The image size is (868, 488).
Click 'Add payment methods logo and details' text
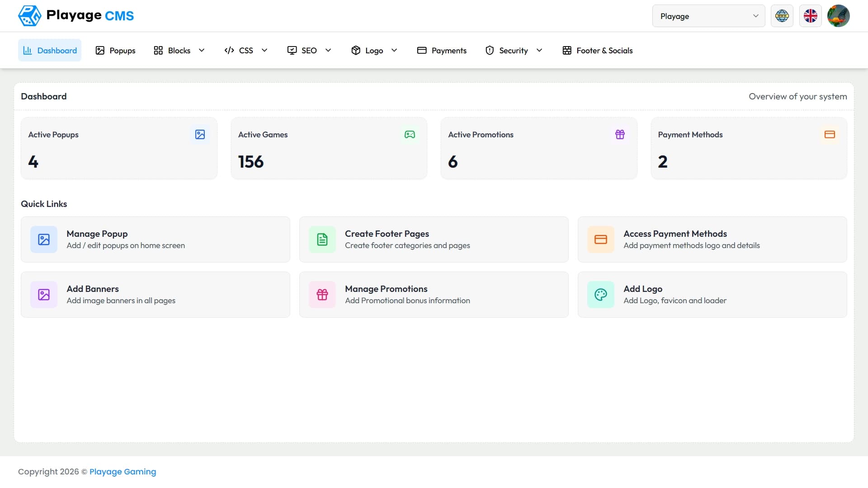[692, 245]
